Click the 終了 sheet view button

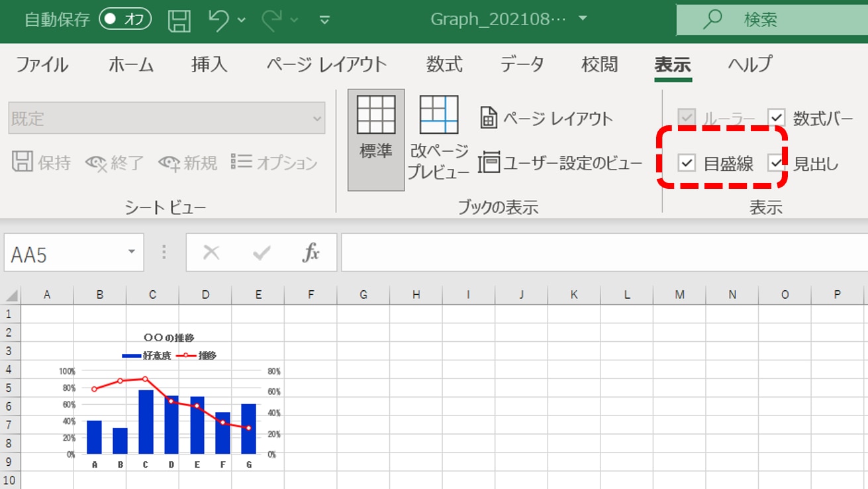115,162
